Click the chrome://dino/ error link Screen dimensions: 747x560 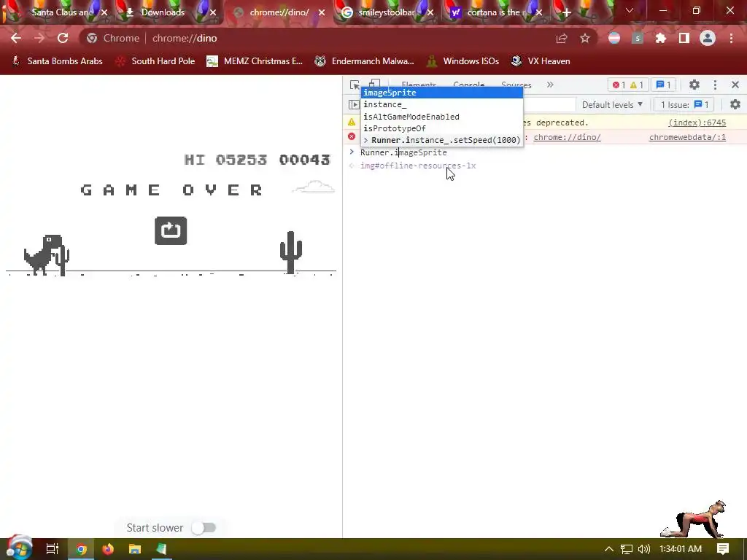567,137
